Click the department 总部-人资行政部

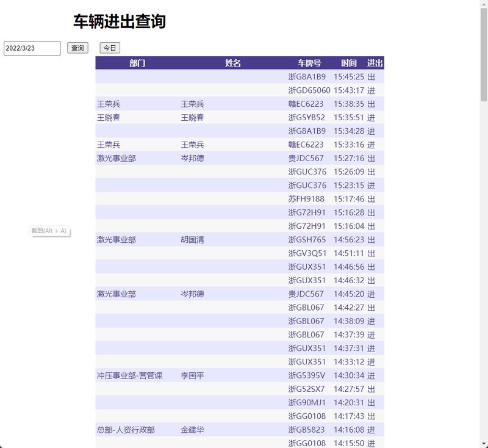pos(126,430)
